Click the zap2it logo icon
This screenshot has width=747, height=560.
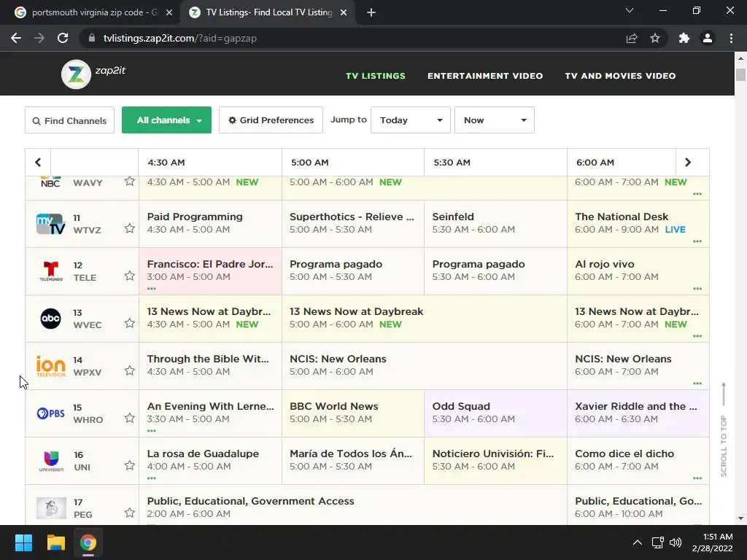pyautogui.click(x=76, y=74)
